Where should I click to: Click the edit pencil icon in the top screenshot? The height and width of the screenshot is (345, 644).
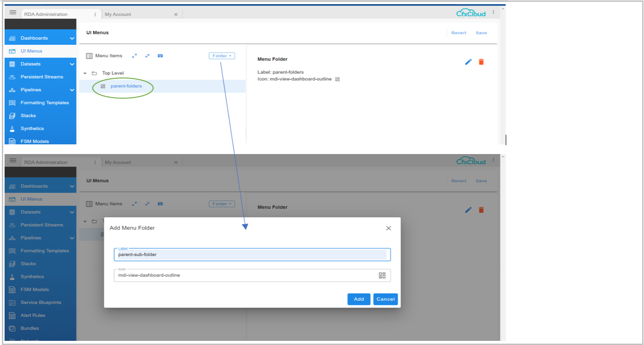pyautogui.click(x=468, y=62)
